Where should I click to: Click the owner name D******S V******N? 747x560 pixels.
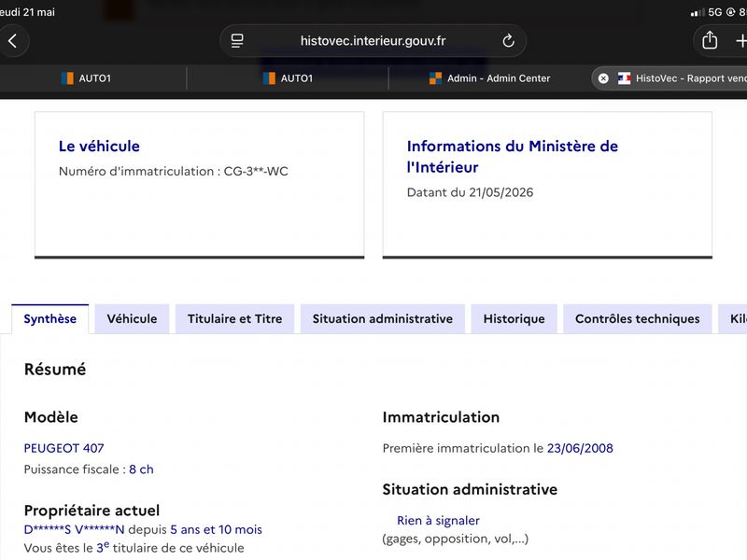(75, 529)
